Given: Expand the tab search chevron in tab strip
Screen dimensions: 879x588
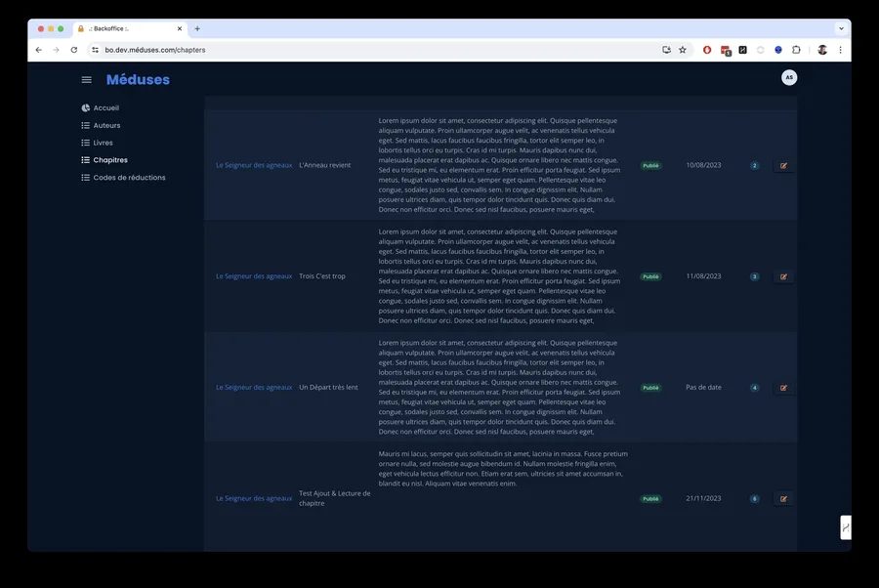Looking at the screenshot, I should (x=842, y=28).
